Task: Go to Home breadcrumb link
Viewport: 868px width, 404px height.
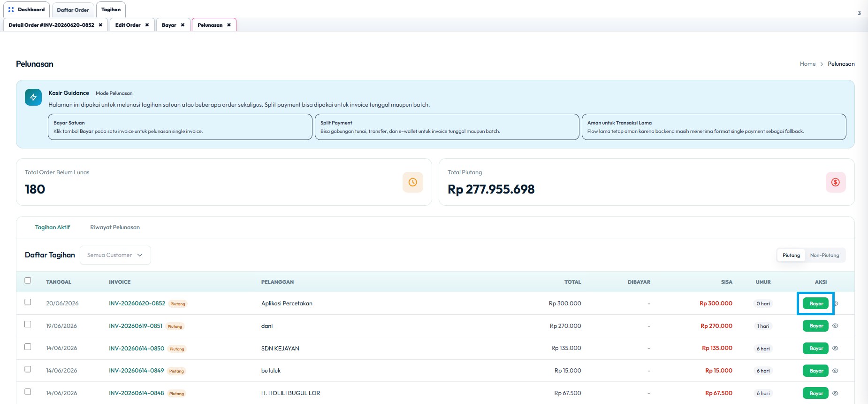Action: tap(807, 64)
